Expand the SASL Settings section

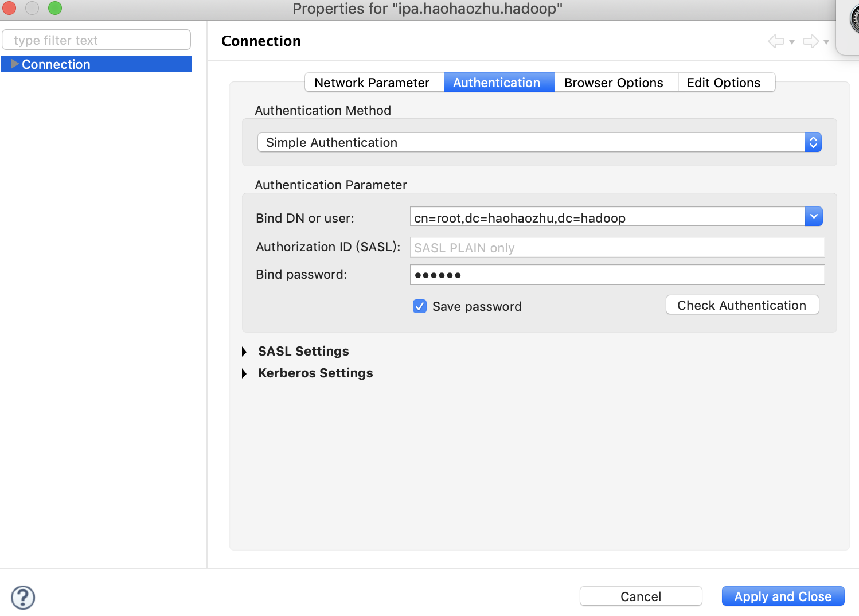[245, 351]
